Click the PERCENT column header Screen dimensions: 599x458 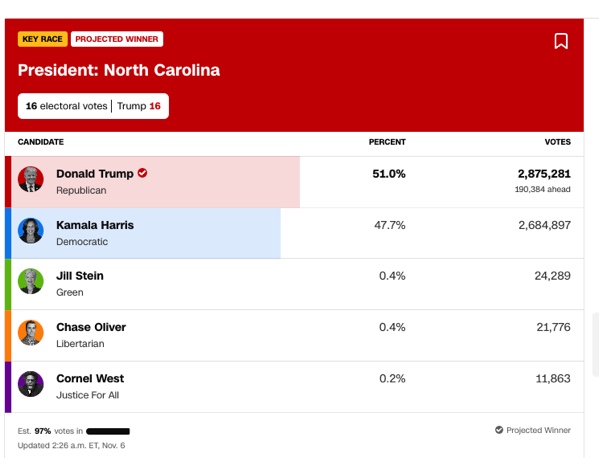387,142
